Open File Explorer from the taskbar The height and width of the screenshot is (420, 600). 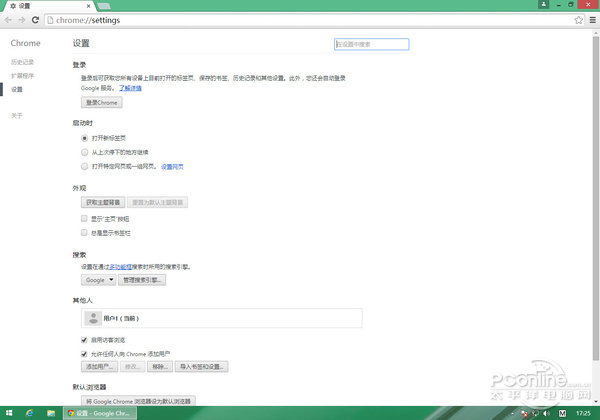point(51,413)
